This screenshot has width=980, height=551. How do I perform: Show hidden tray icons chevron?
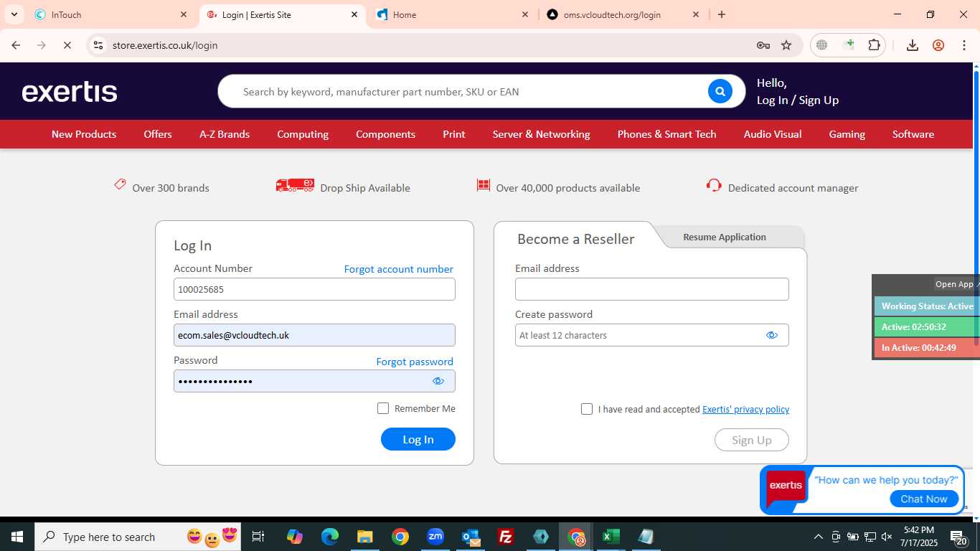(818, 537)
